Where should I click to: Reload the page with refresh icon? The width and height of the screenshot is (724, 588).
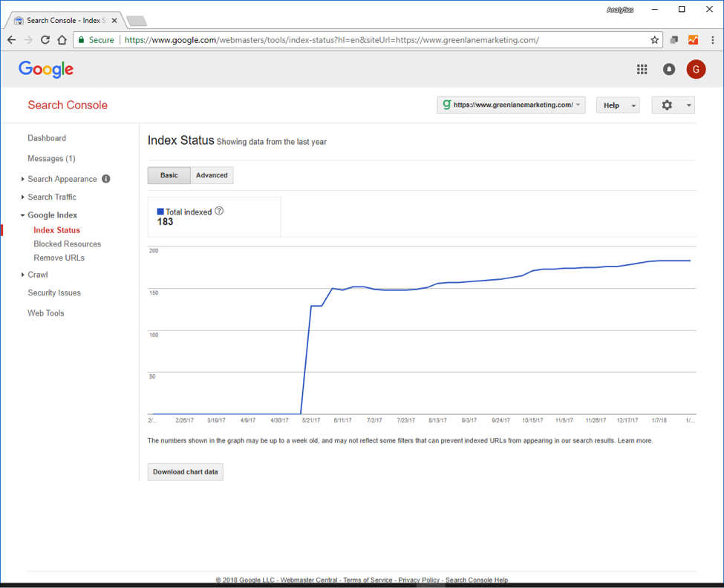[45, 40]
